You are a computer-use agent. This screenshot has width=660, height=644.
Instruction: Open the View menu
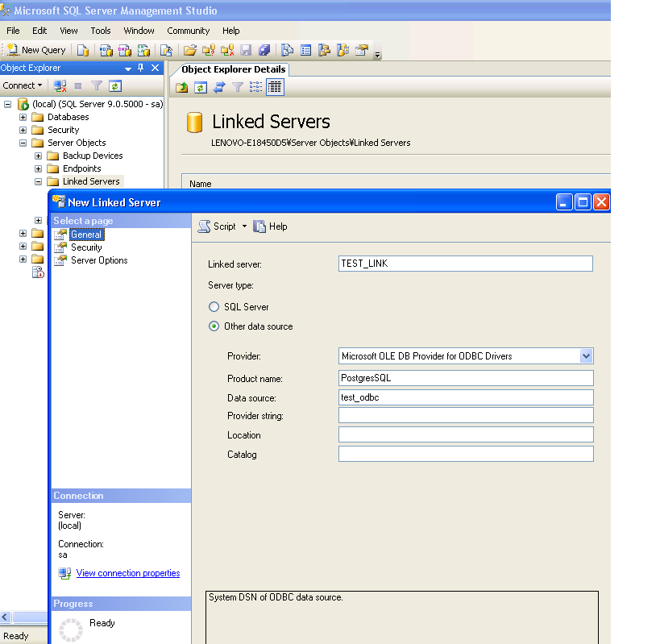pyautogui.click(x=68, y=31)
